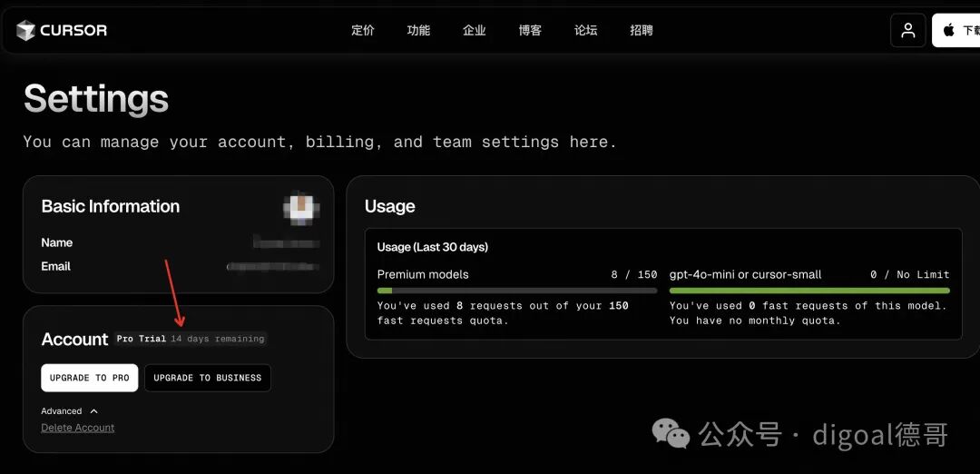980x474 pixels.
Task: Open the 论坛 menu item
Action: click(585, 30)
